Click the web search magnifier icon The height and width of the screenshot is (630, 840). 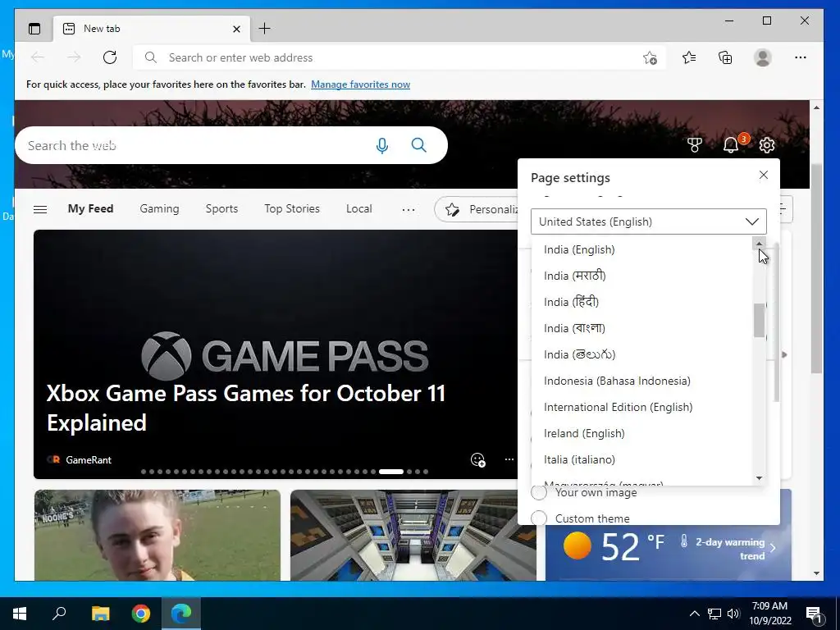click(x=419, y=145)
